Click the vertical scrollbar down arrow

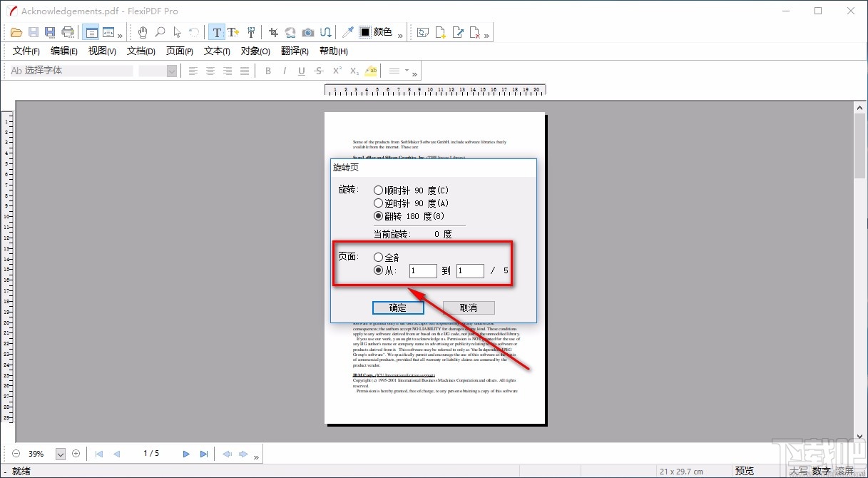860,436
